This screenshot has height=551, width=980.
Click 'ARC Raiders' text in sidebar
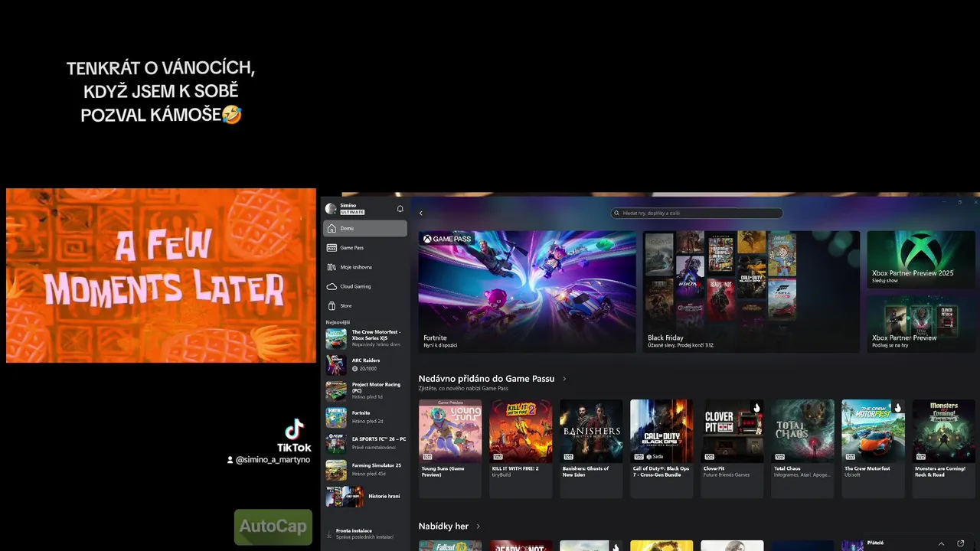(366, 360)
